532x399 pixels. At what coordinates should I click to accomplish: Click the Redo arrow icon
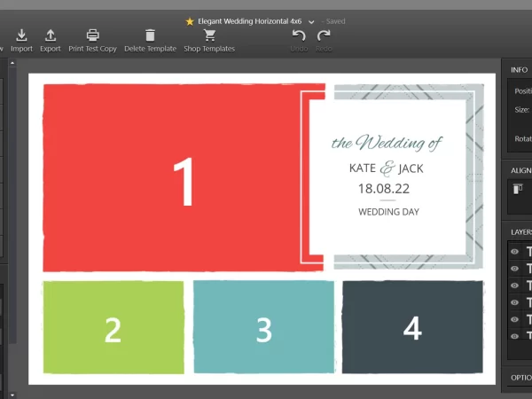[324, 35]
